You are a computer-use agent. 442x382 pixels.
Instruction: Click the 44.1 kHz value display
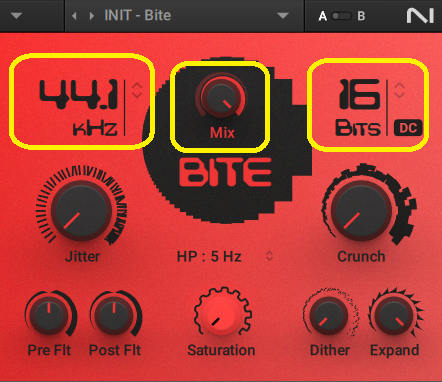pyautogui.click(x=79, y=107)
